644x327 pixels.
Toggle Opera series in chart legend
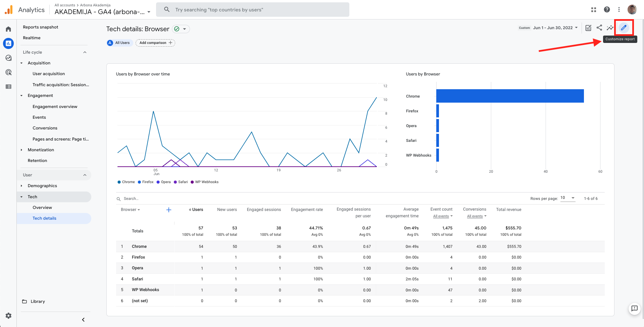click(164, 182)
